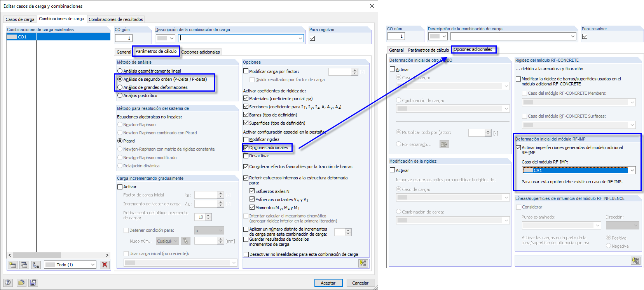Close the Editar casos de carga dialog

pyautogui.click(x=372, y=6)
